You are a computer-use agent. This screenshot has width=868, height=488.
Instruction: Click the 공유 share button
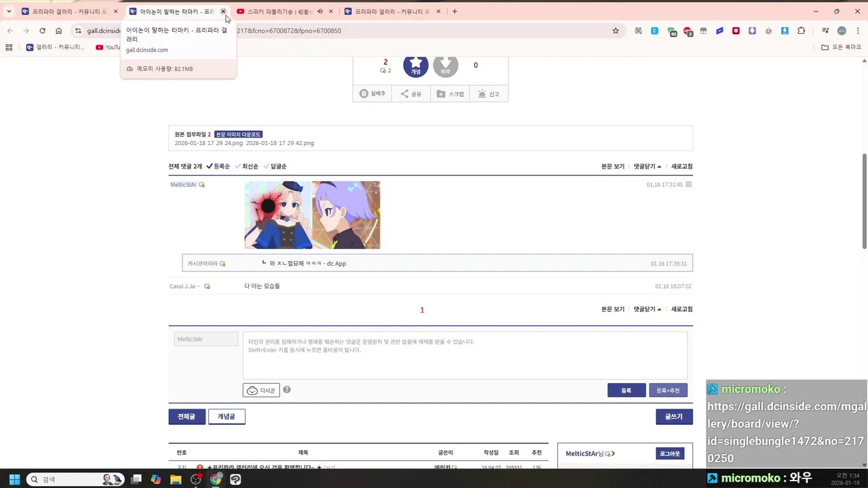pyautogui.click(x=411, y=94)
